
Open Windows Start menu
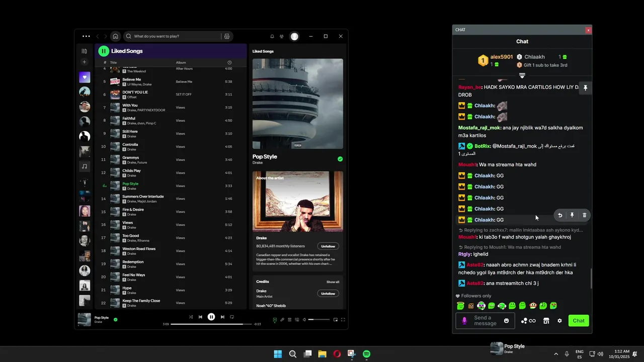[278, 354]
